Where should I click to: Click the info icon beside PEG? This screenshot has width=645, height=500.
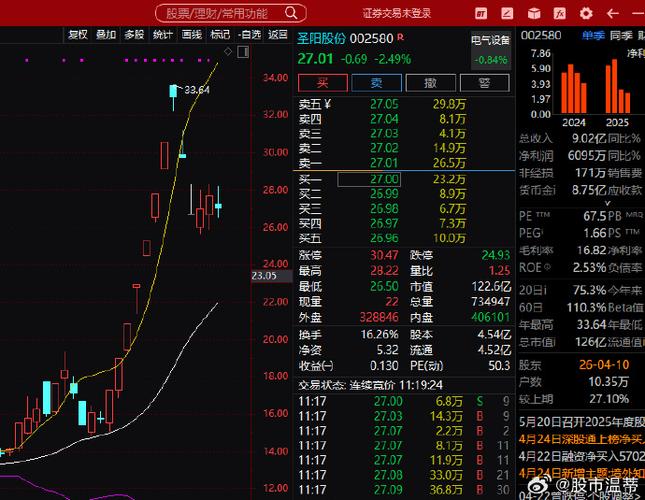pos(542,232)
